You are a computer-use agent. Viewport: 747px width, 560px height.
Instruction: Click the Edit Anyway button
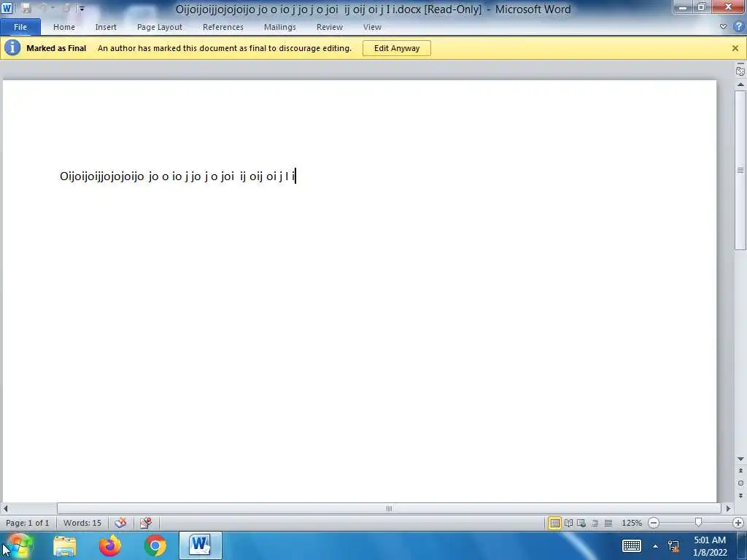(x=397, y=48)
